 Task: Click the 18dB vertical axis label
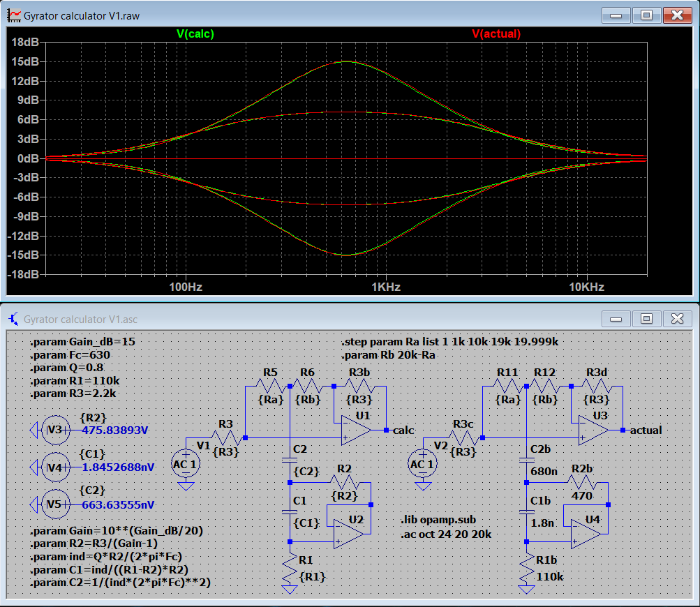pos(25,43)
